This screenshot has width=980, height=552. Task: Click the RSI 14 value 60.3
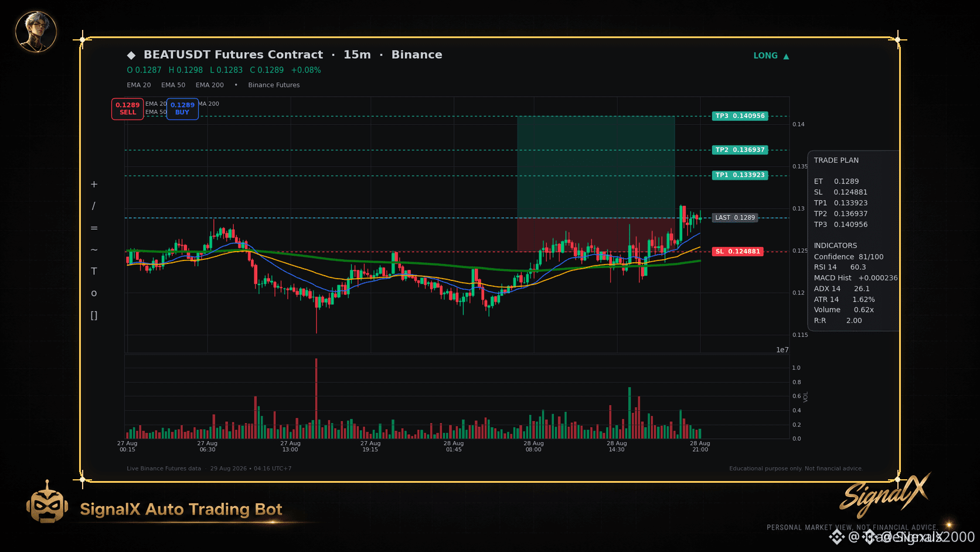click(x=858, y=267)
